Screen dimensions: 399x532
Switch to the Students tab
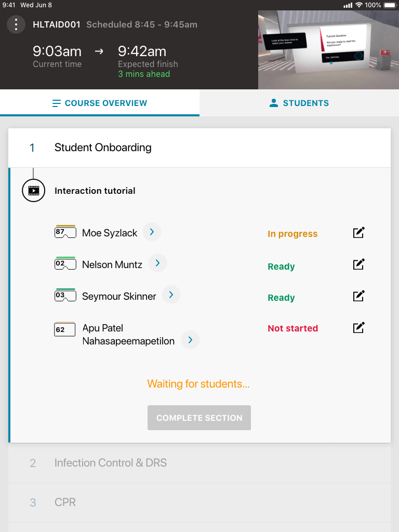pos(299,103)
